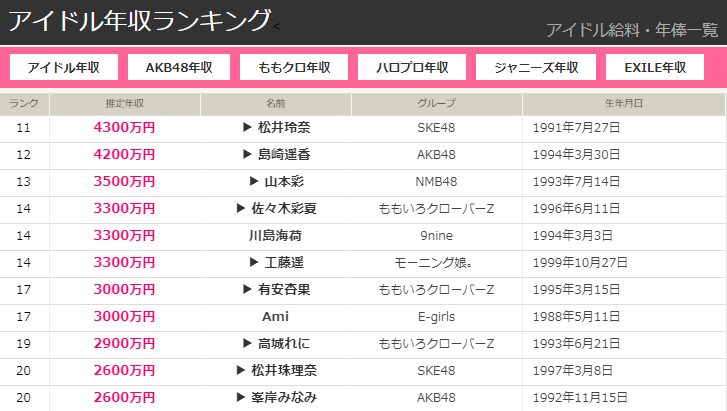This screenshot has width=727, height=411.
Task: Expand the triangle arrow beside 佐々木彩夏
Action: 241,208
